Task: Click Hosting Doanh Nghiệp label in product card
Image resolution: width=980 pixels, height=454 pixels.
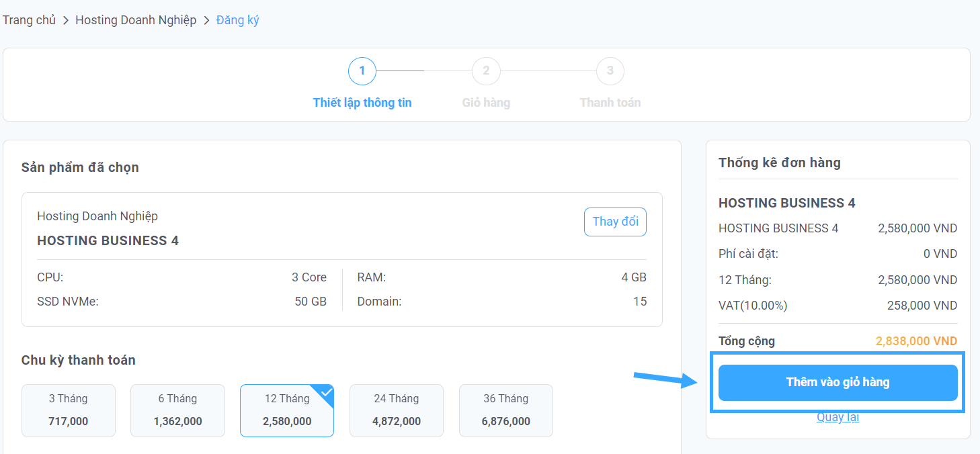Action: point(97,216)
